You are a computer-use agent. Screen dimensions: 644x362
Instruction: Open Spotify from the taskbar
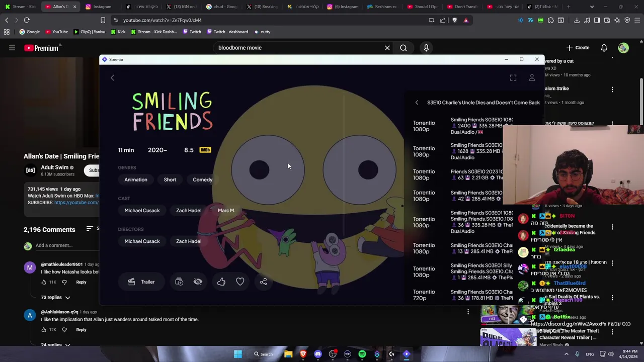362,354
